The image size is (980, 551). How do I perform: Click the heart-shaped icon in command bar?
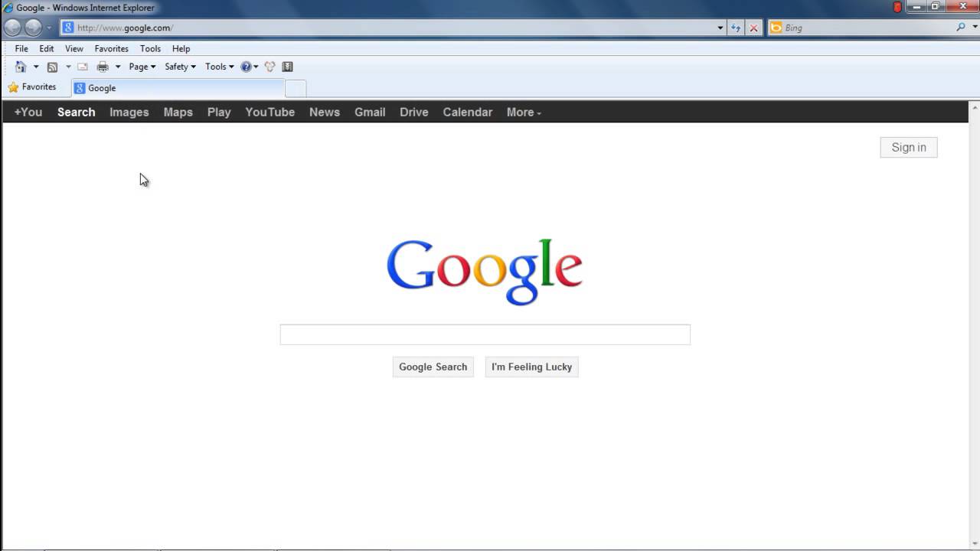point(269,67)
